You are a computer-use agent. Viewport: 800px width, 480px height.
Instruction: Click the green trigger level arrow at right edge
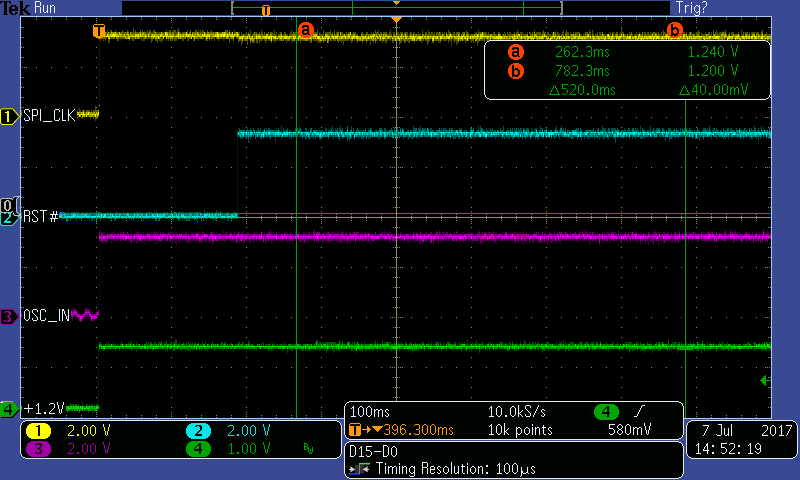tap(765, 380)
